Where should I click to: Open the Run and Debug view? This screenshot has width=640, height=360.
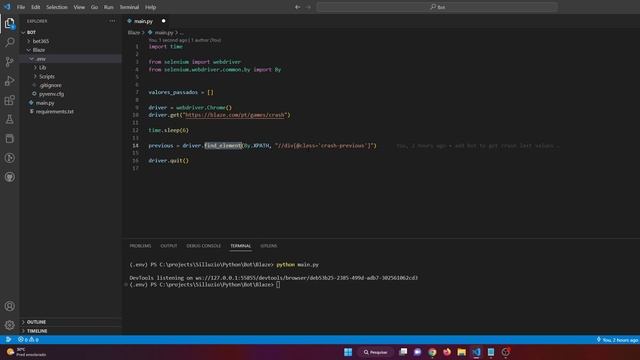click(x=10, y=81)
